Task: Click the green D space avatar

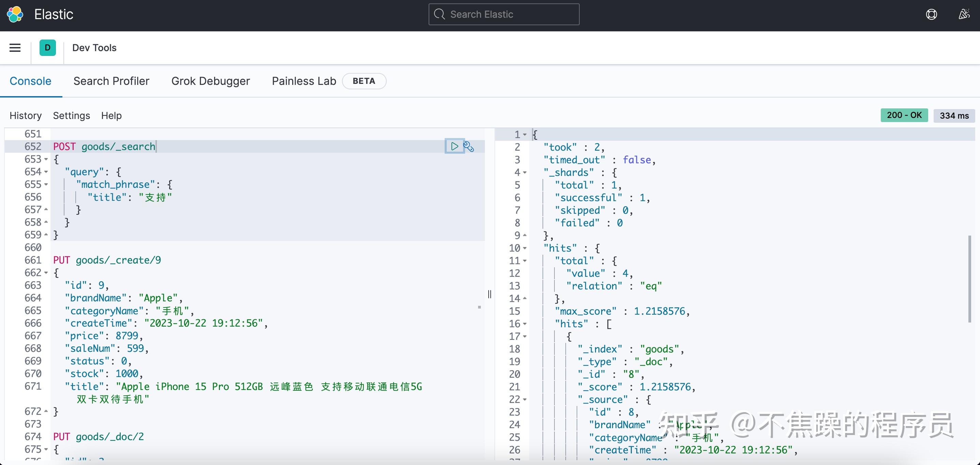Action: (x=47, y=48)
